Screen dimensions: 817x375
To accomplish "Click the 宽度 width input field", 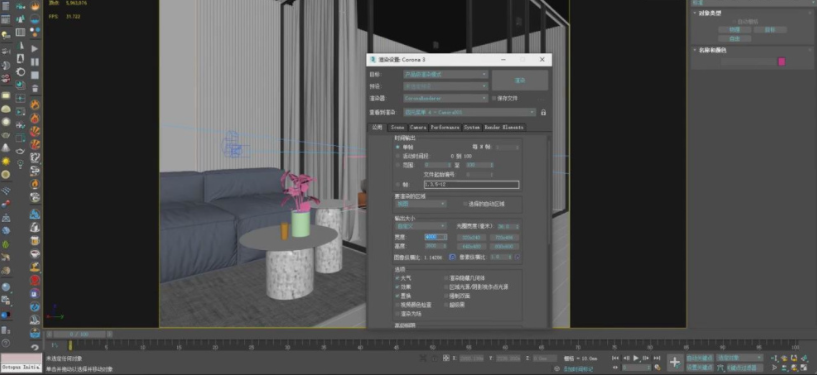I will pos(436,237).
